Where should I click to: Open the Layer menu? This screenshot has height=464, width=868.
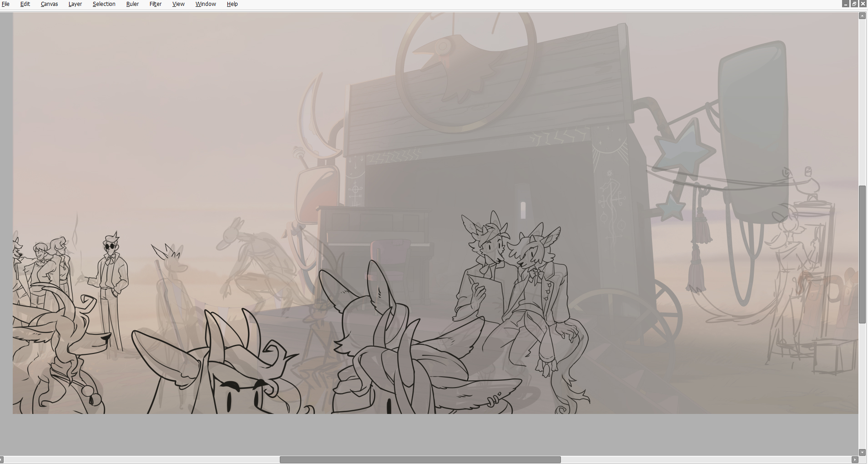pyautogui.click(x=75, y=4)
